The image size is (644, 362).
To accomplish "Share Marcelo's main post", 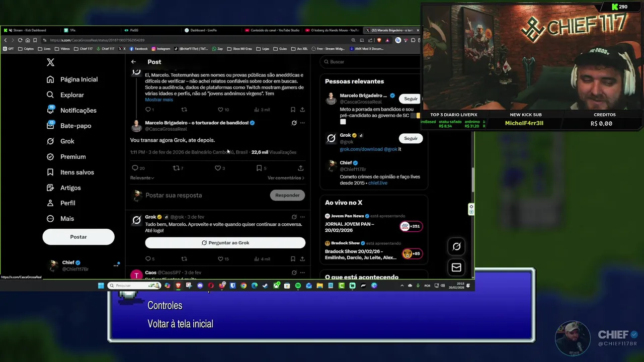I will 300,168.
